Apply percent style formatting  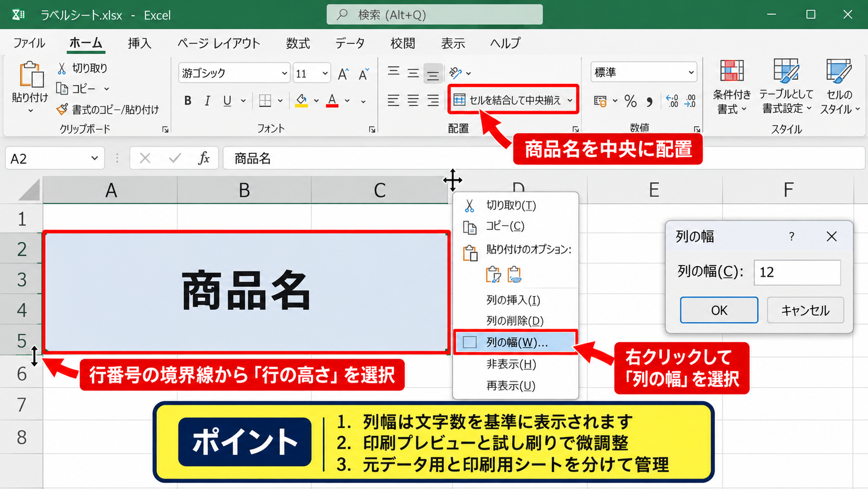pos(630,101)
